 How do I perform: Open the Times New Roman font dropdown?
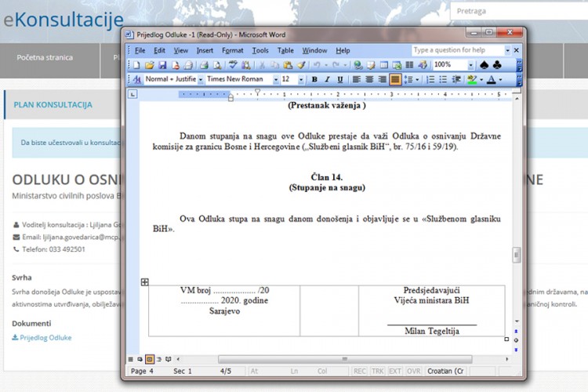point(275,80)
